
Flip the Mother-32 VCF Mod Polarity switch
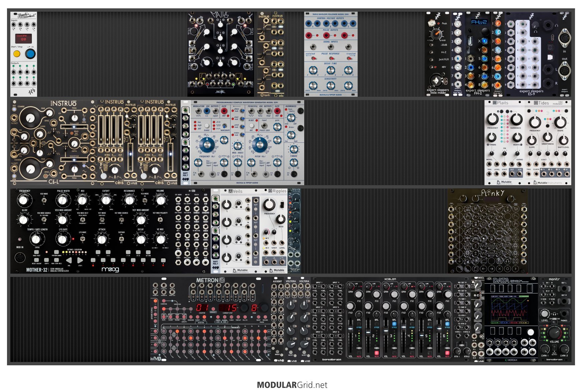[x=160, y=219]
